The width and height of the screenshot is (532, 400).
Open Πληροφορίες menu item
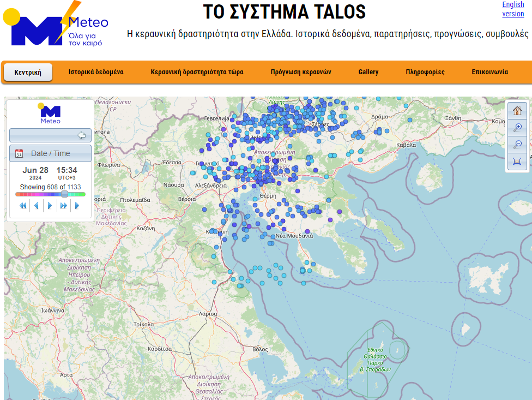[425, 72]
